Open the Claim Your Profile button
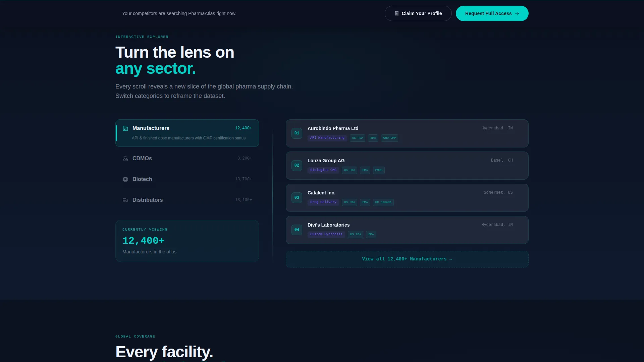The image size is (644, 362). 418,13
